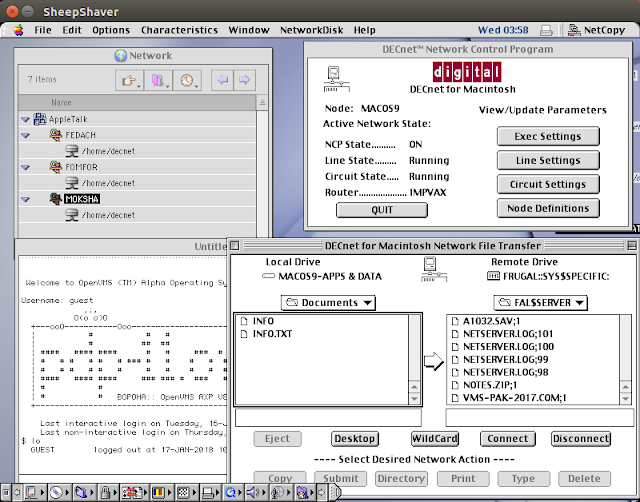
Task: Open the Characteristics menu
Action: click(179, 30)
